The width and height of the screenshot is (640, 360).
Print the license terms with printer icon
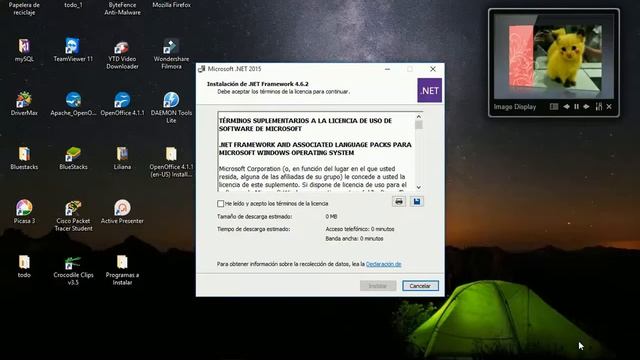click(x=399, y=202)
